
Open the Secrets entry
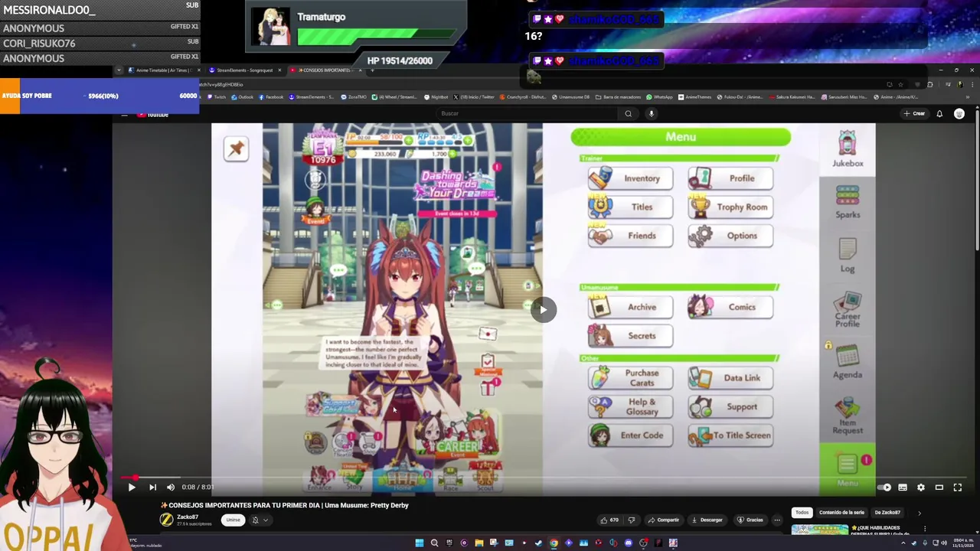[x=630, y=335]
